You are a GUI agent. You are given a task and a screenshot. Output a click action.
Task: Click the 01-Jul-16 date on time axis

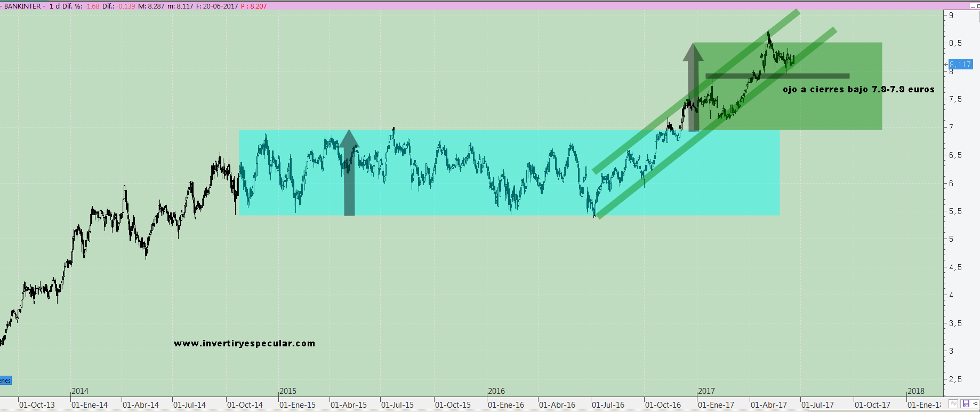click(x=608, y=405)
